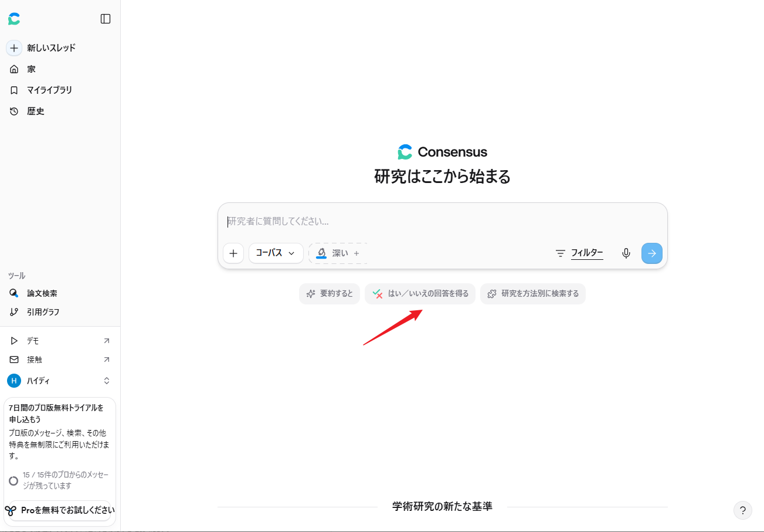Click the Consensus logo above the search box
The image size is (764, 532).
click(x=442, y=153)
